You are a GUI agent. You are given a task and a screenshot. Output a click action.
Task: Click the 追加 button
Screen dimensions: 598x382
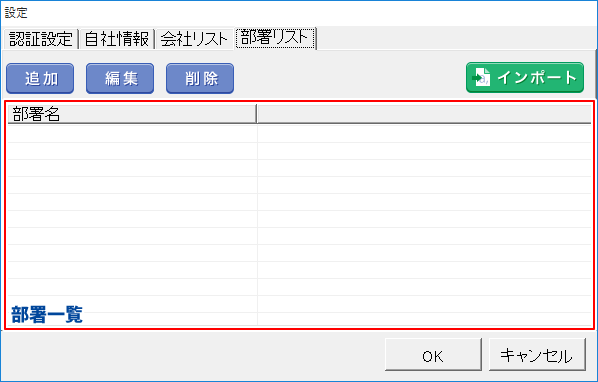[40, 79]
